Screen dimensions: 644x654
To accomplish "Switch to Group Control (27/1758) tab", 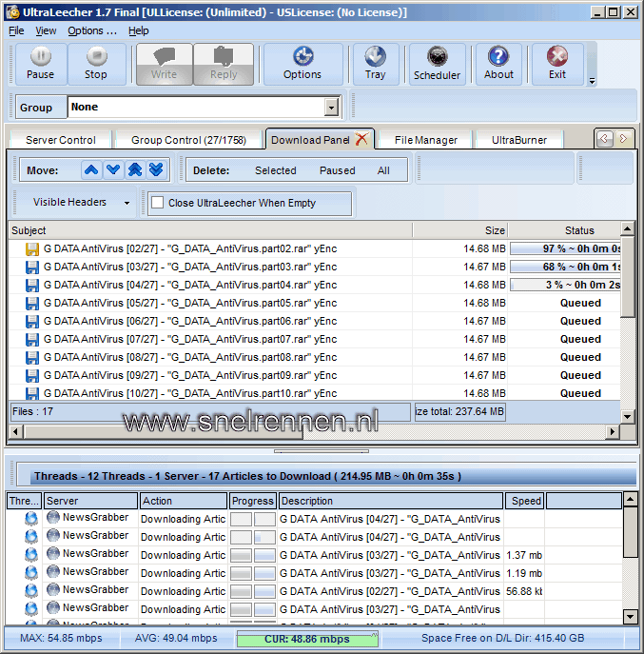I will tap(188, 140).
